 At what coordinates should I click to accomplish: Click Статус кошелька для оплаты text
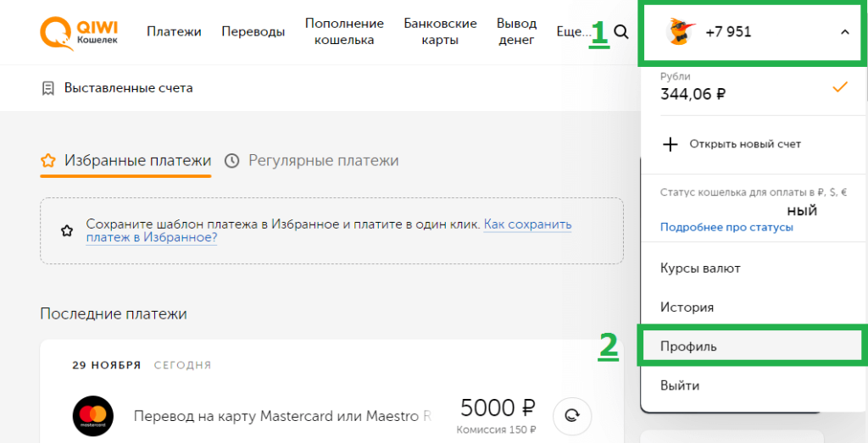pyautogui.click(x=754, y=192)
